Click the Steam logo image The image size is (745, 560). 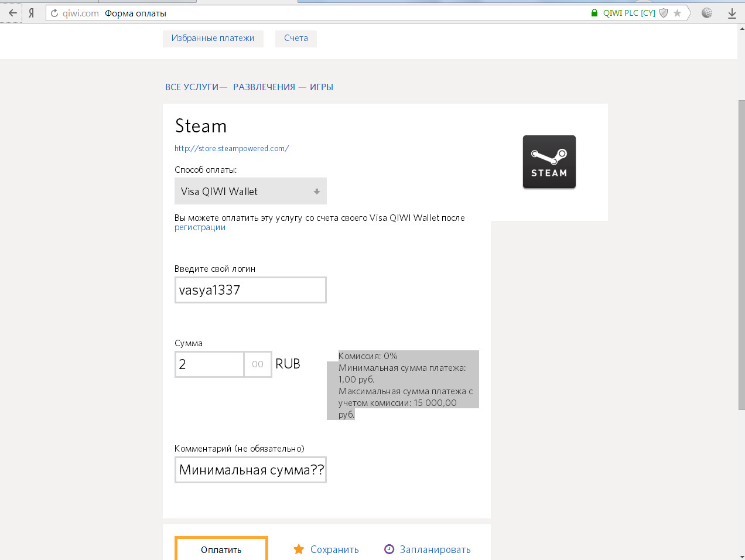coord(549,162)
